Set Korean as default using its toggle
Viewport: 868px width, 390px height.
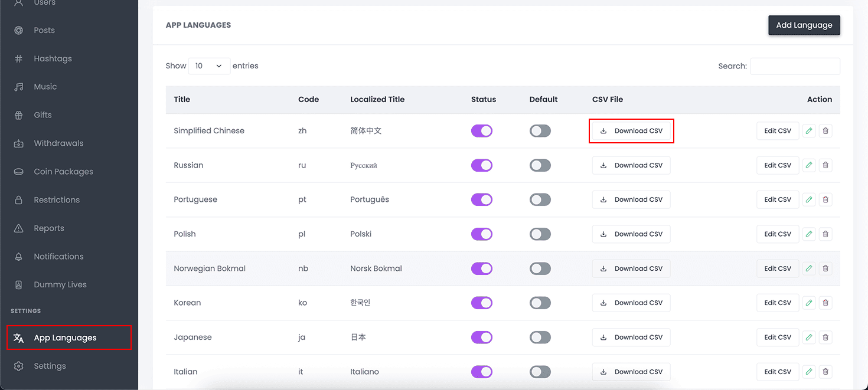(x=540, y=303)
